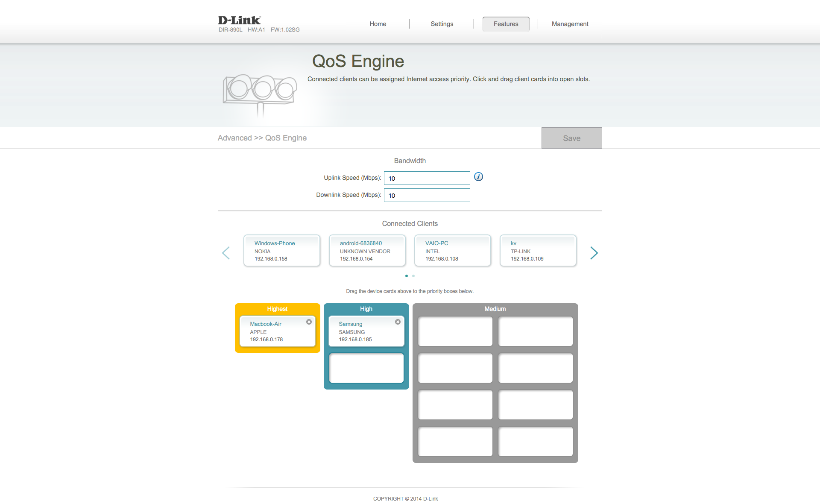Open the Settings menu
The image size is (820, 504).
point(442,24)
